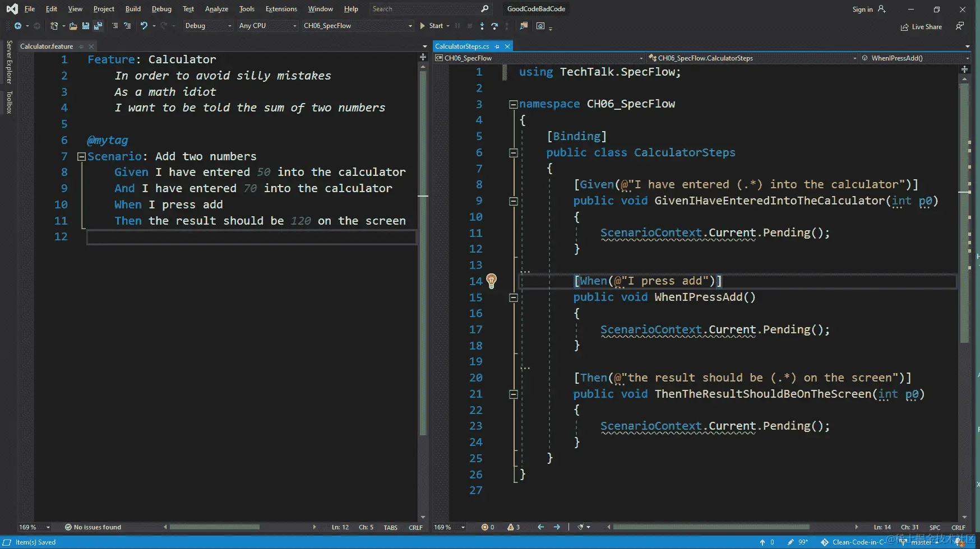The width and height of the screenshot is (980, 549).
Task: Click the code cleanup broom icon
Action: 581,527
